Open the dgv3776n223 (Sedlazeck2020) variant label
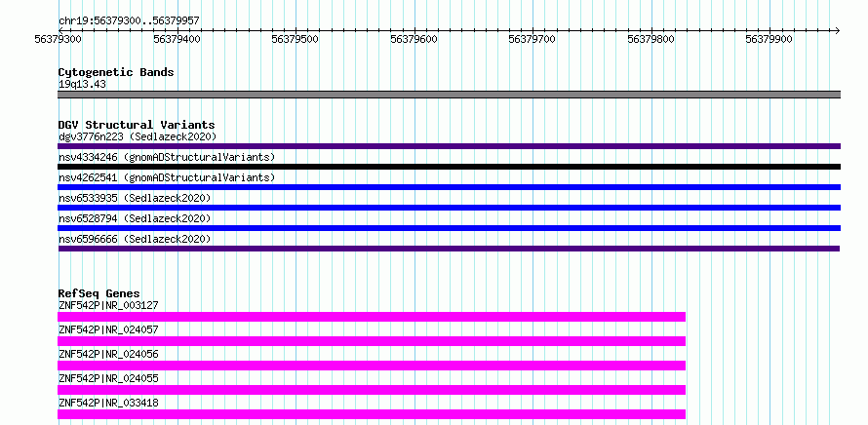This screenshot has height=425, width=868. (x=138, y=136)
